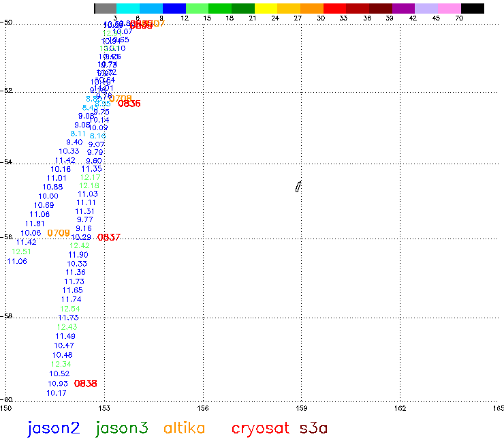Click the green 12.17 value
504x443 pixels.
[91, 177]
